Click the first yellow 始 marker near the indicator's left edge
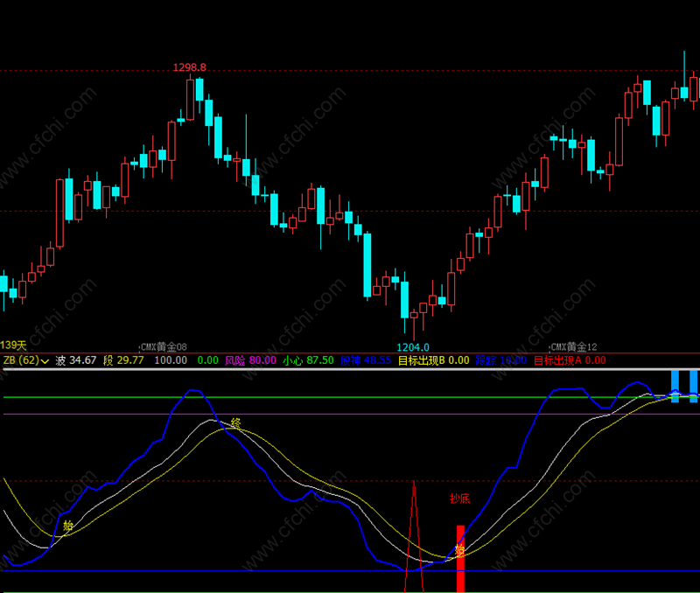 tap(68, 525)
